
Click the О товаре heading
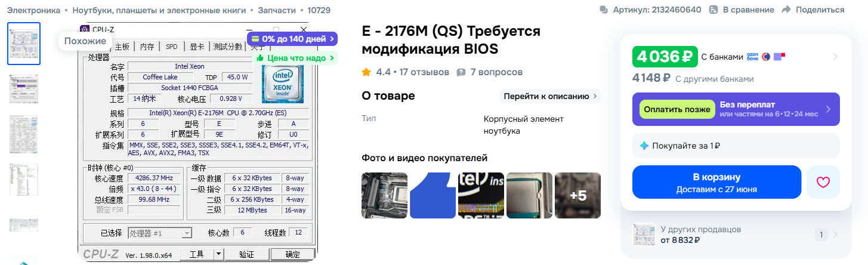pos(388,95)
